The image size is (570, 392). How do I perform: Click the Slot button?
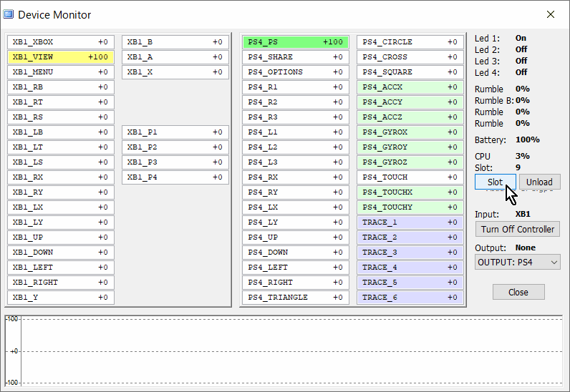click(x=495, y=182)
